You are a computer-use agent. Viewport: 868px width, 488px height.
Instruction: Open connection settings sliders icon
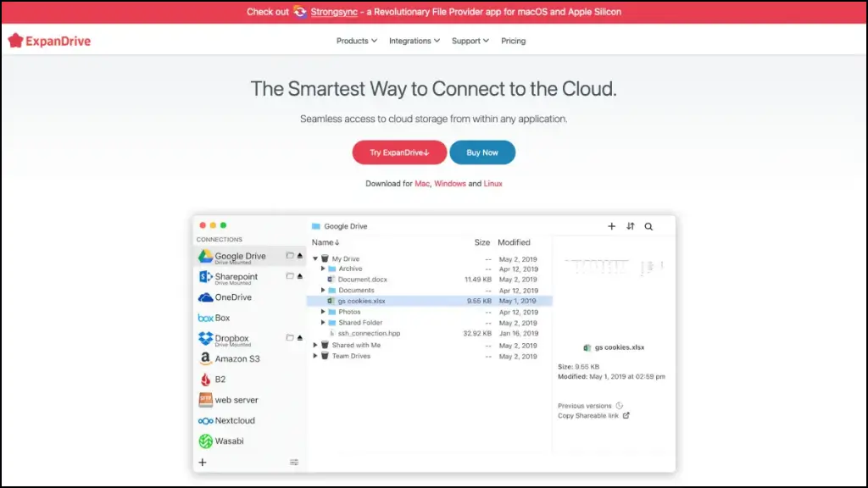coord(294,462)
